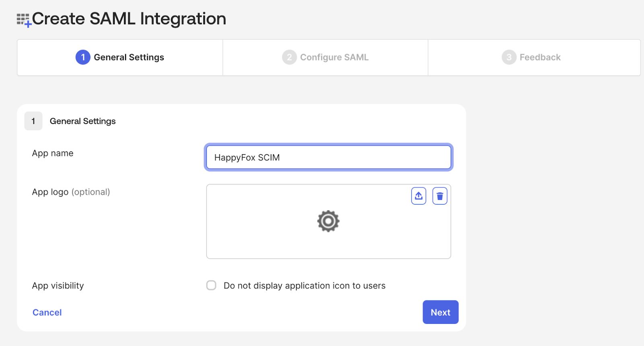This screenshot has width=644, height=346.
Task: Cancel the SAML integration setup
Action: click(x=47, y=313)
